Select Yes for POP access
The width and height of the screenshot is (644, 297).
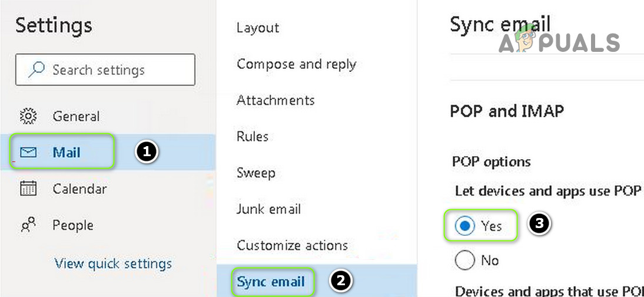pyautogui.click(x=465, y=226)
